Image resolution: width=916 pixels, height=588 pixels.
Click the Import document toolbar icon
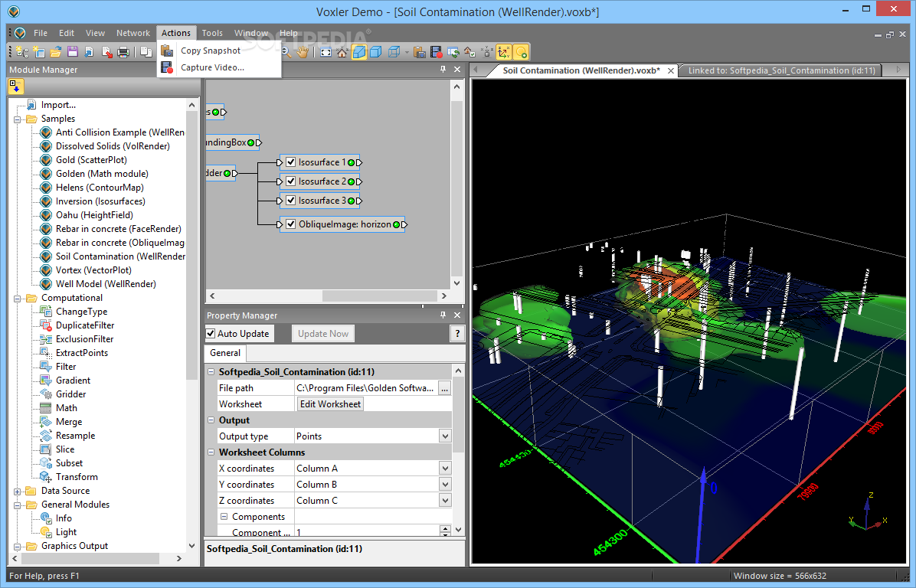89,52
